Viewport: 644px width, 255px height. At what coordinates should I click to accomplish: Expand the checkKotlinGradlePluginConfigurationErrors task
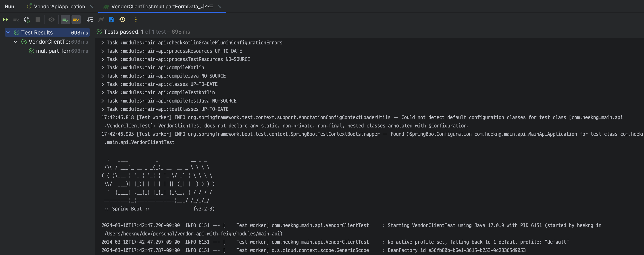point(102,43)
